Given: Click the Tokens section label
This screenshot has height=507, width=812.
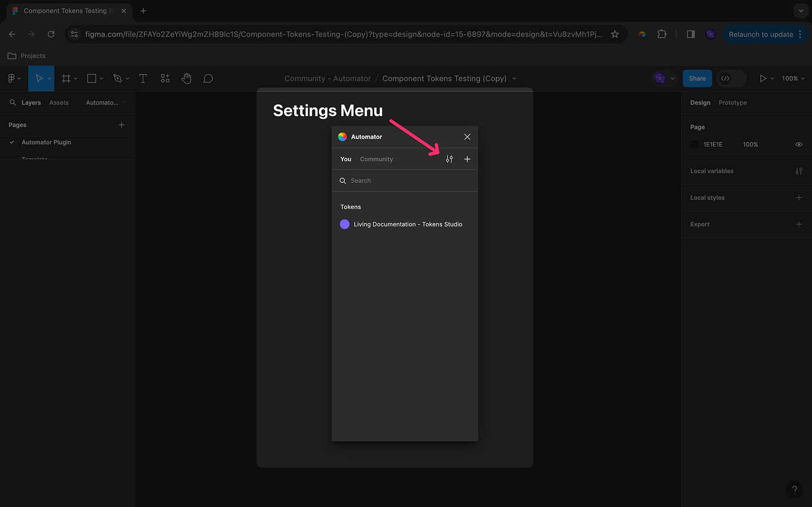Looking at the screenshot, I should click(x=351, y=207).
